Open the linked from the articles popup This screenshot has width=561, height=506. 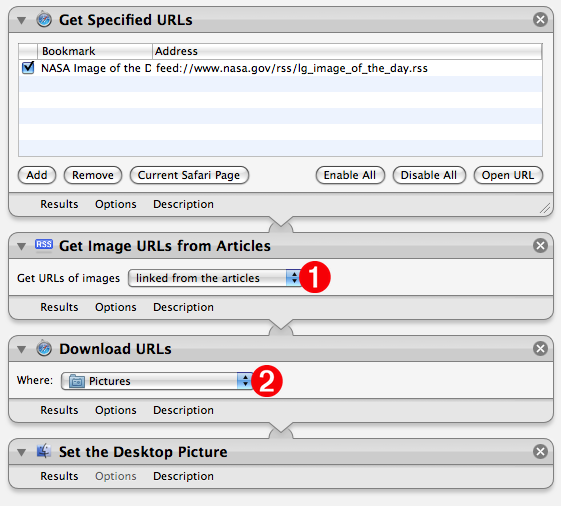point(215,278)
